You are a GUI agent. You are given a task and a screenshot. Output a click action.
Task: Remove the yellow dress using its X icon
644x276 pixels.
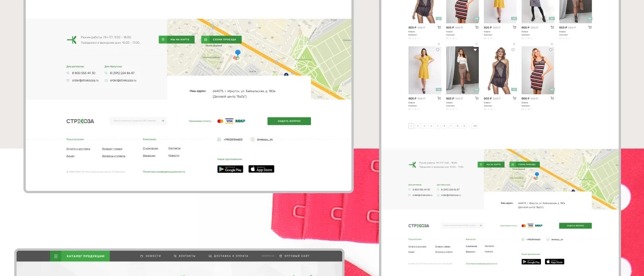[x=438, y=44]
